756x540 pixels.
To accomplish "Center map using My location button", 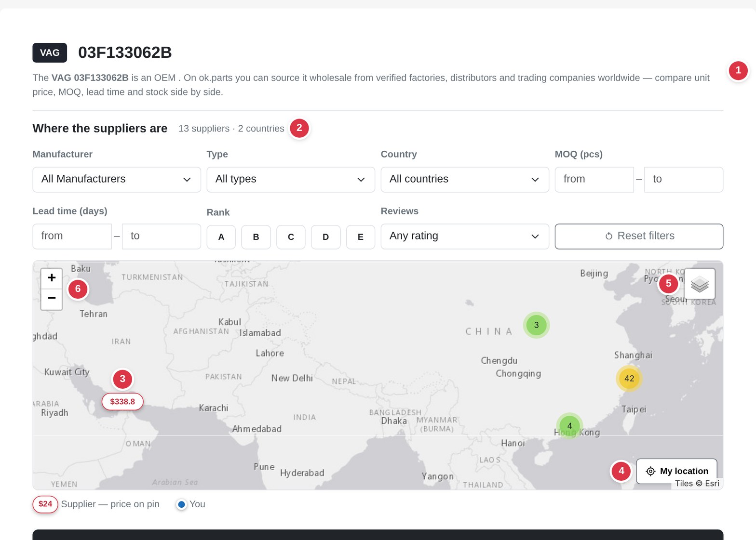I will pos(676,471).
